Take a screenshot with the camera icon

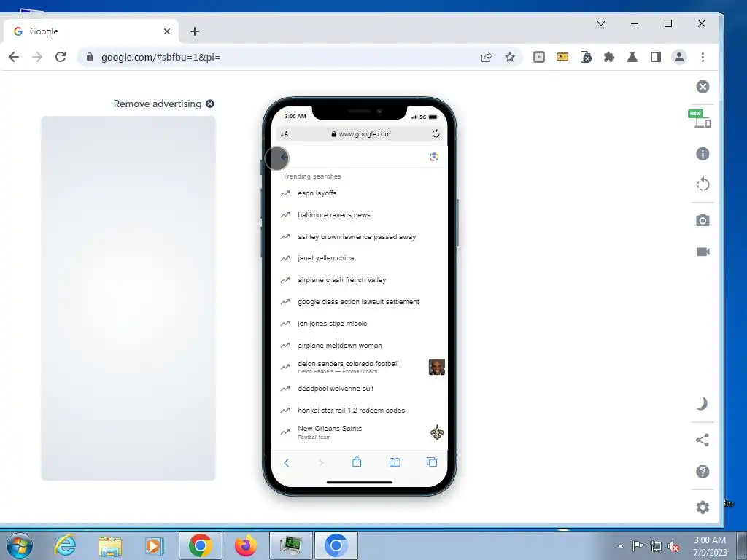tap(703, 220)
